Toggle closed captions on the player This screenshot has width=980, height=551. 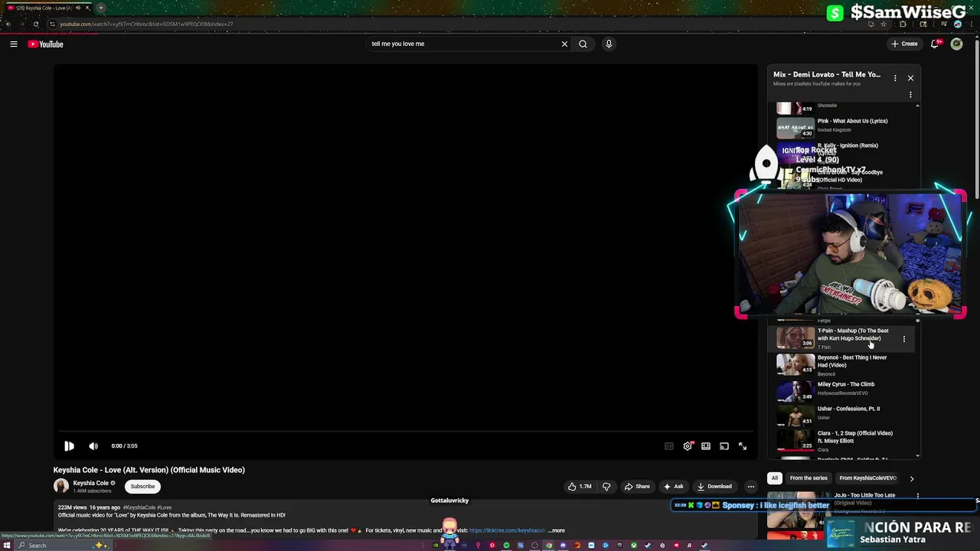click(669, 446)
